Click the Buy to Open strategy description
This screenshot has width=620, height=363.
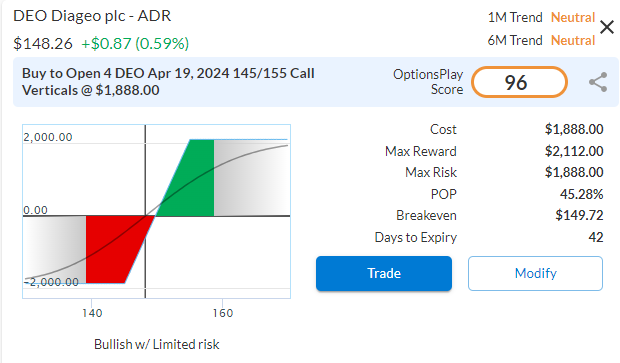click(x=168, y=82)
